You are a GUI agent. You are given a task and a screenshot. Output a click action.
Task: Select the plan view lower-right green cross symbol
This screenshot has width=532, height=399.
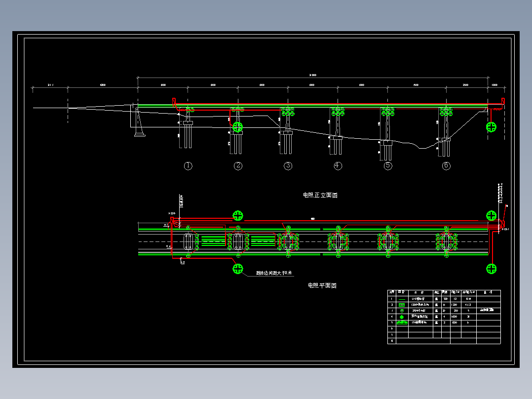point(492,269)
